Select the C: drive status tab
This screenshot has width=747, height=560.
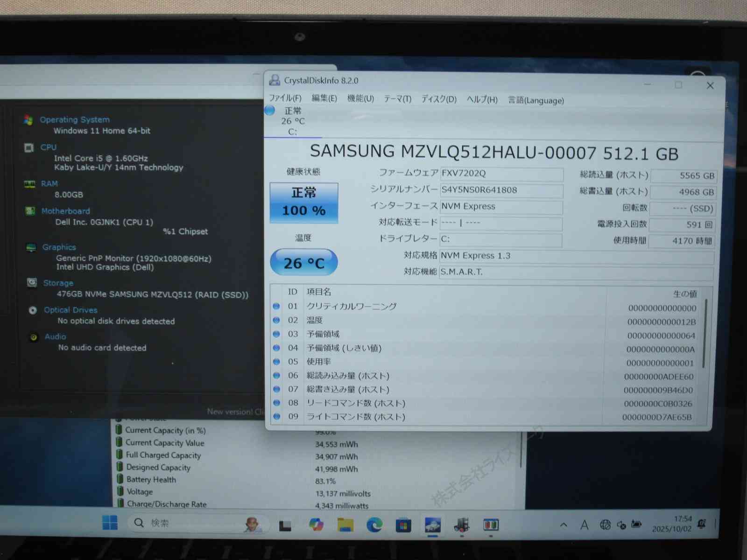(x=292, y=121)
